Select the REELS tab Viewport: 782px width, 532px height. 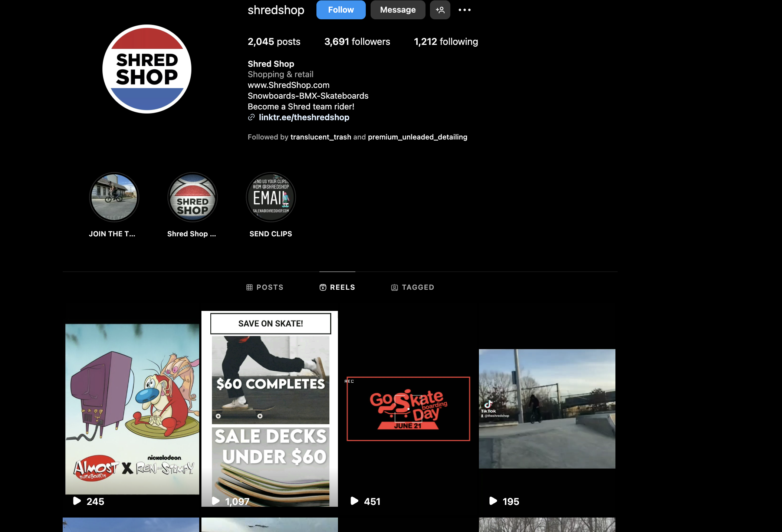click(337, 287)
